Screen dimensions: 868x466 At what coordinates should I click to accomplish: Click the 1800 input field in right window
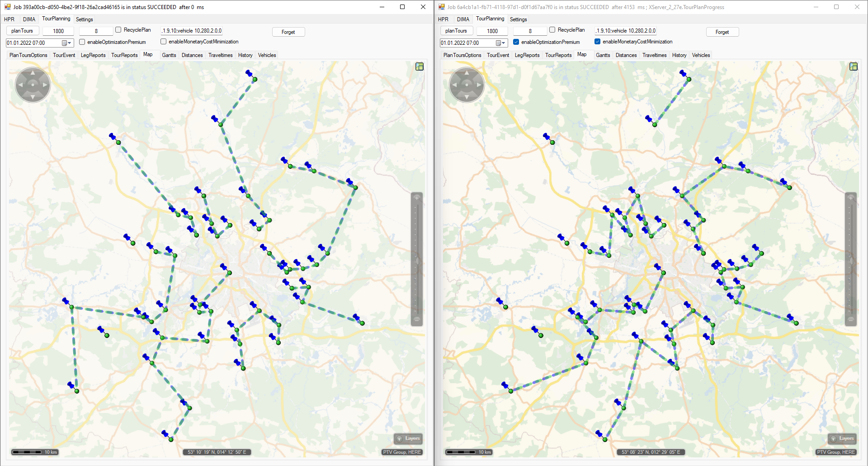tap(492, 31)
